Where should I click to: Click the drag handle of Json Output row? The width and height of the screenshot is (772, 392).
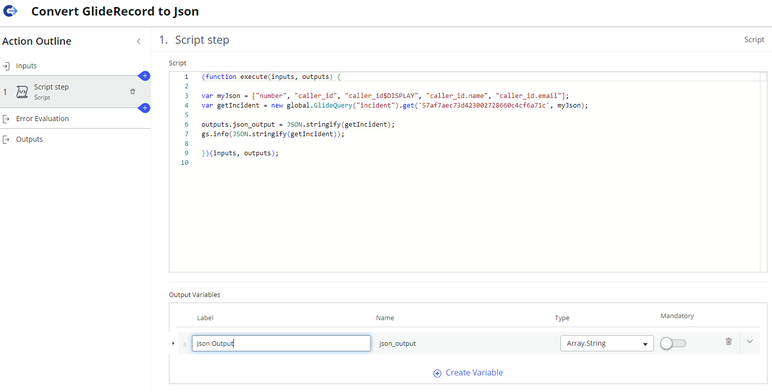[185, 344]
